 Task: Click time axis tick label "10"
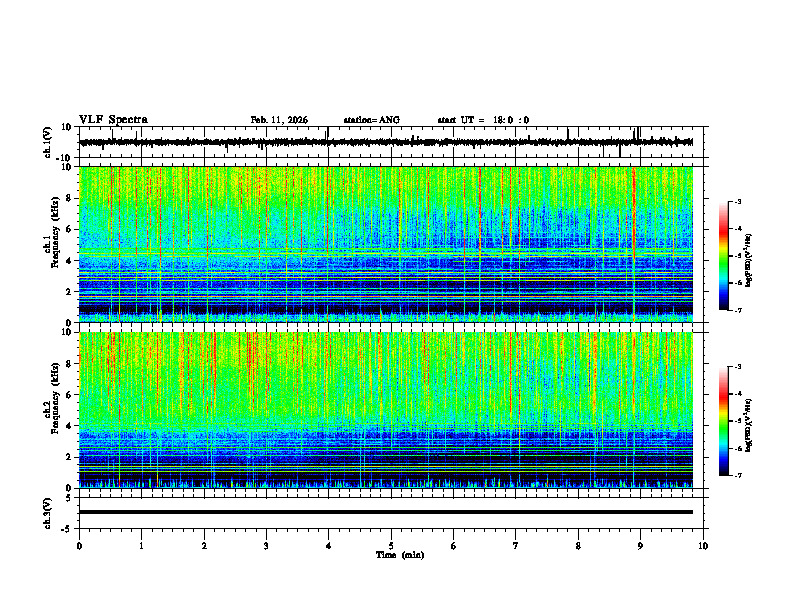(x=703, y=546)
